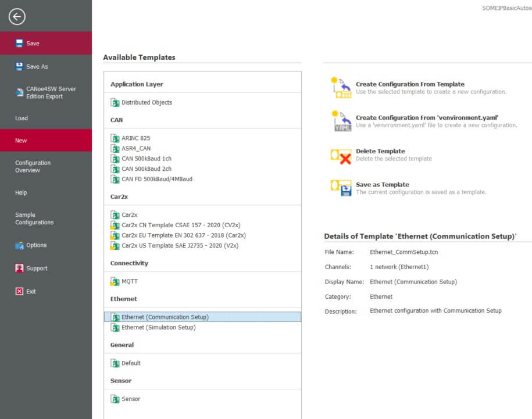This screenshot has height=419, width=532.
Task: Click the Exit icon in sidebar
Action: pyautogui.click(x=19, y=292)
